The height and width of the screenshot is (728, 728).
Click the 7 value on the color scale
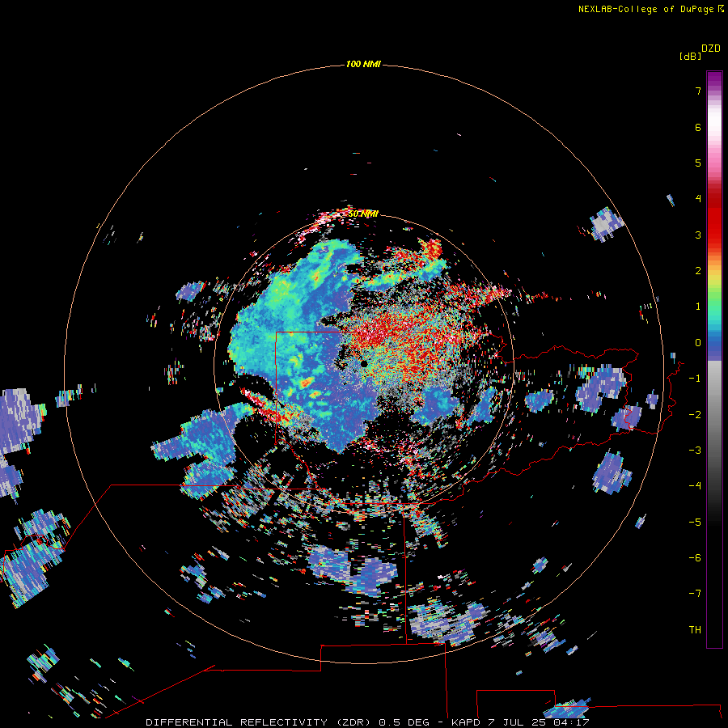698,91
